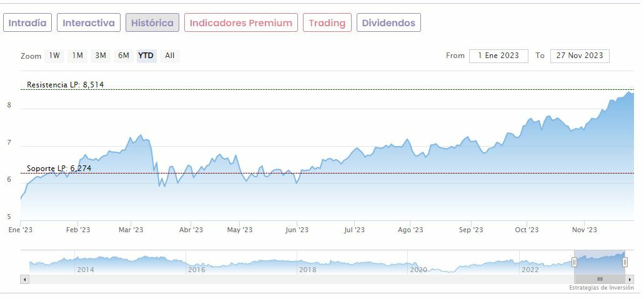This screenshot has width=644, height=299.
Task: Choose the 3M zoom option
Action: pyautogui.click(x=101, y=56)
